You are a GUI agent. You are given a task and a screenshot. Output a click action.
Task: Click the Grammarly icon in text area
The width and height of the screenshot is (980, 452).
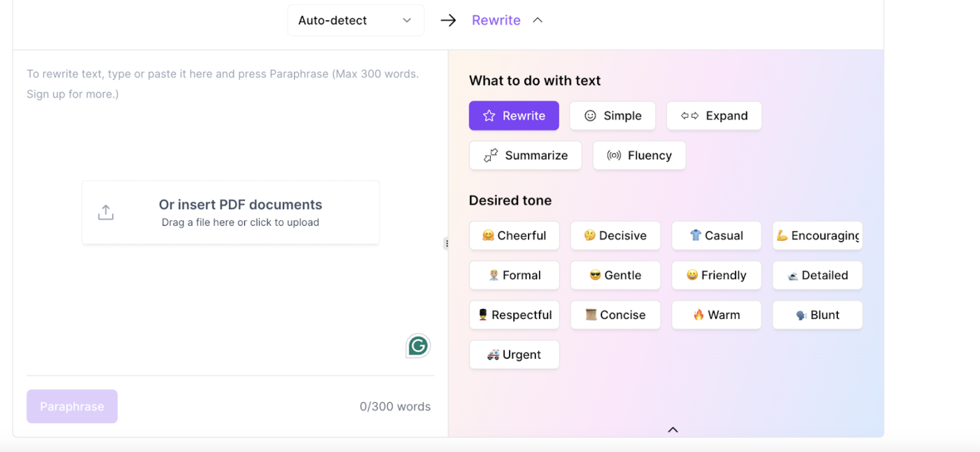418,345
